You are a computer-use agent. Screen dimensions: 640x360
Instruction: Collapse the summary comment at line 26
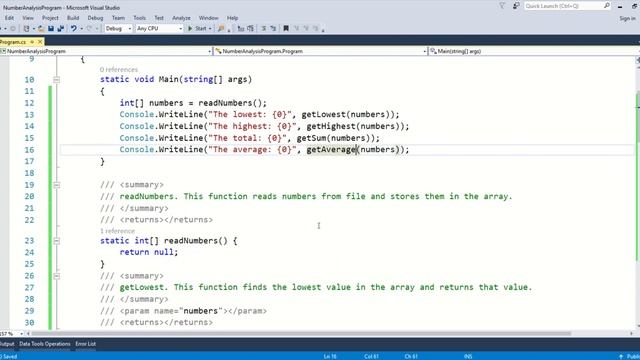(57, 276)
